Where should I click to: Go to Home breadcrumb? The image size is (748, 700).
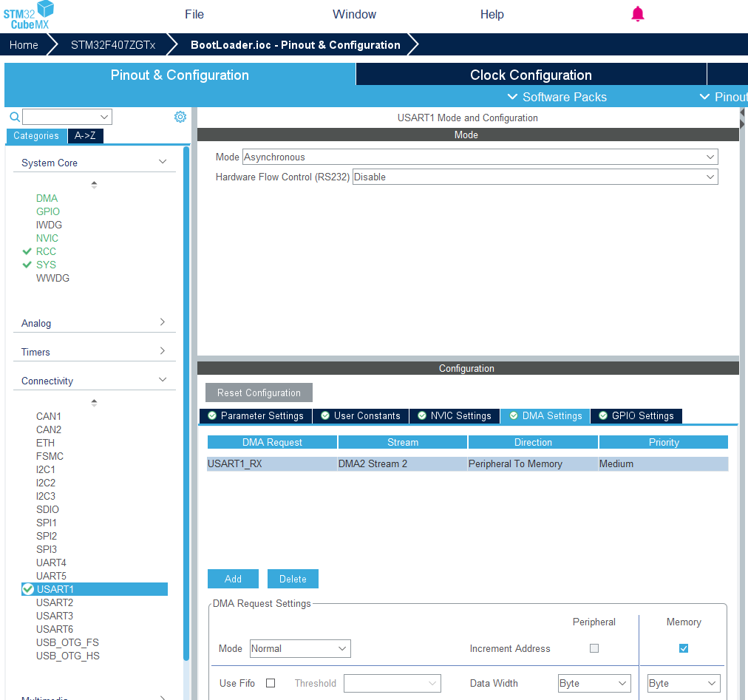[x=24, y=45]
